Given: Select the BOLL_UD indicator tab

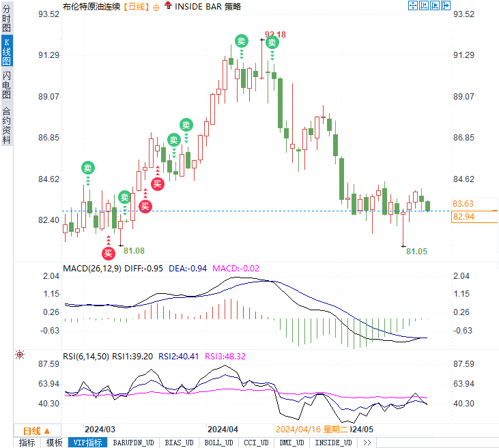Looking at the screenshot, I should point(218,443).
